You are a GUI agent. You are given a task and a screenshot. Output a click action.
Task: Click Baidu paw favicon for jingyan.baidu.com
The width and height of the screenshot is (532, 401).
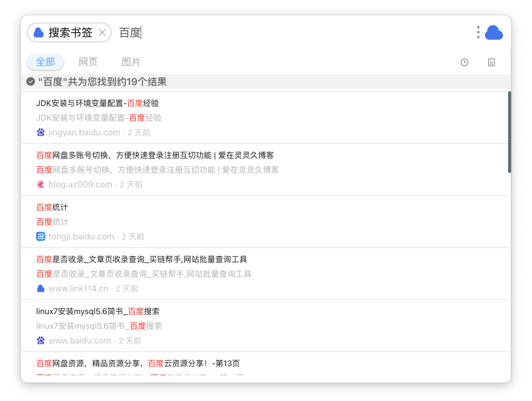(41, 133)
